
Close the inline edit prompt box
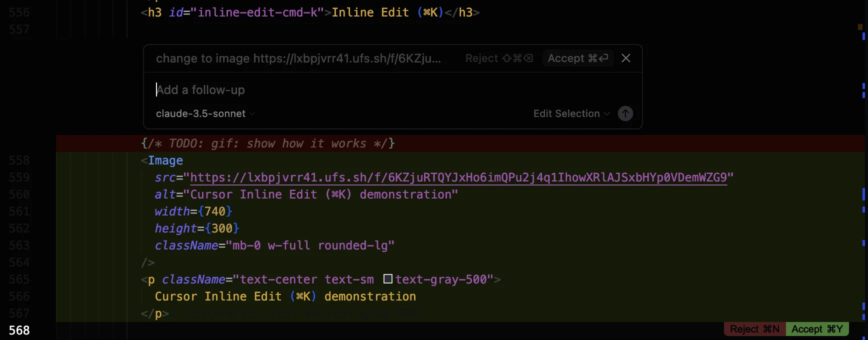pos(625,58)
